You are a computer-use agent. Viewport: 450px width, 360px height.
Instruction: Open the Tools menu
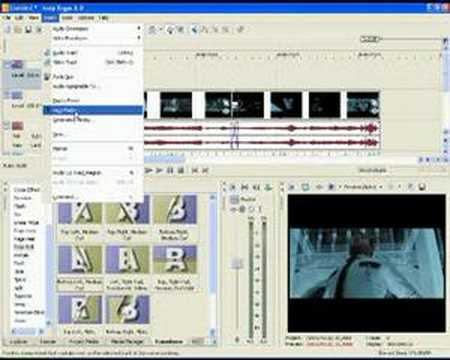[67, 18]
